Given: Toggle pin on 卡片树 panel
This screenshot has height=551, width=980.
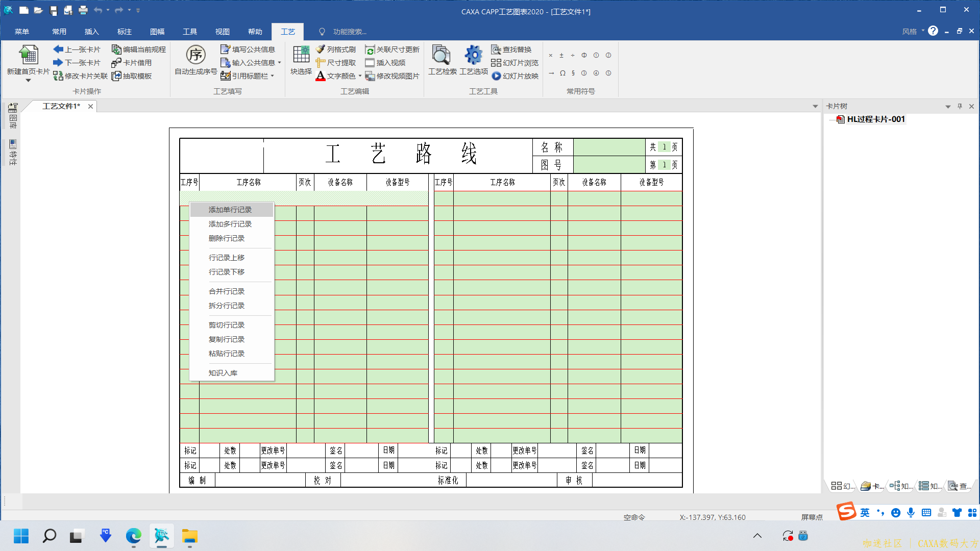Looking at the screenshot, I should (960, 106).
